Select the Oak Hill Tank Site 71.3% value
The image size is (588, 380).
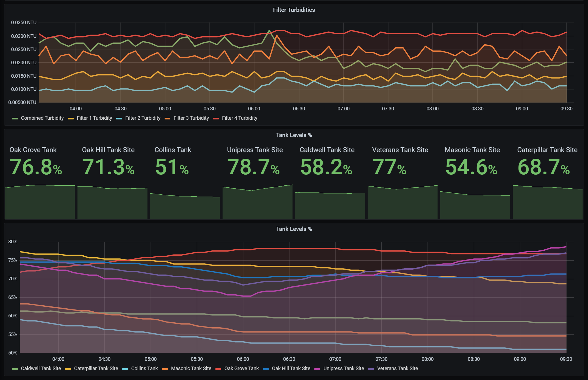pos(108,167)
